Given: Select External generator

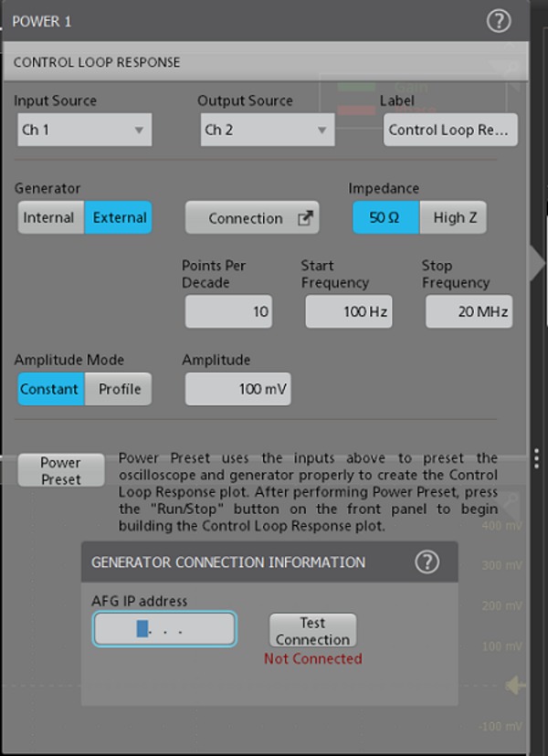Looking at the screenshot, I should point(118,217).
